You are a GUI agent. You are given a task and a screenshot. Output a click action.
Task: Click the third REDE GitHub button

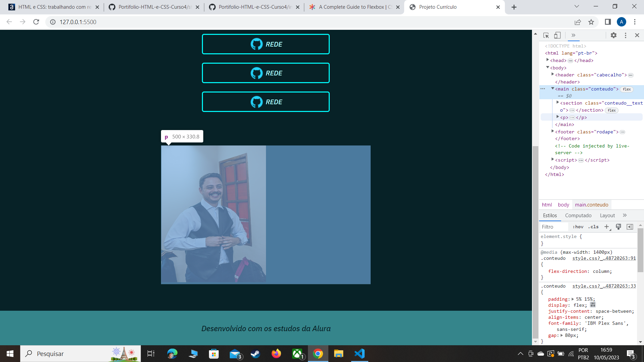tap(266, 102)
